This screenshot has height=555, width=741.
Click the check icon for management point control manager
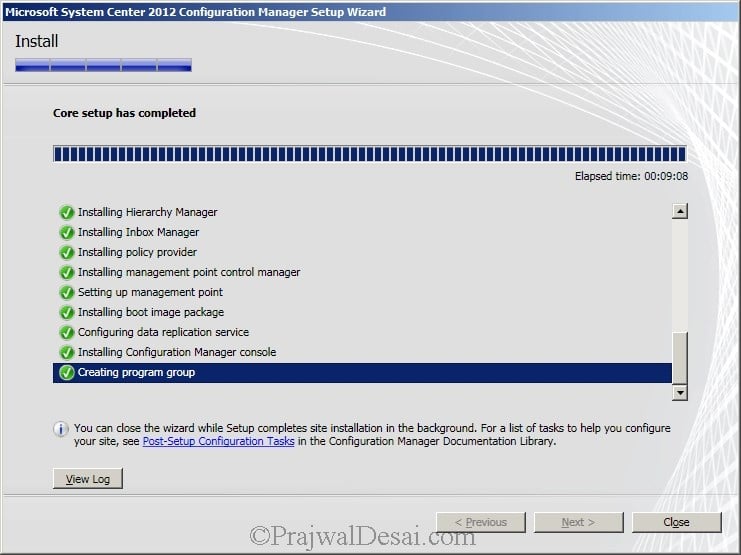67,273
